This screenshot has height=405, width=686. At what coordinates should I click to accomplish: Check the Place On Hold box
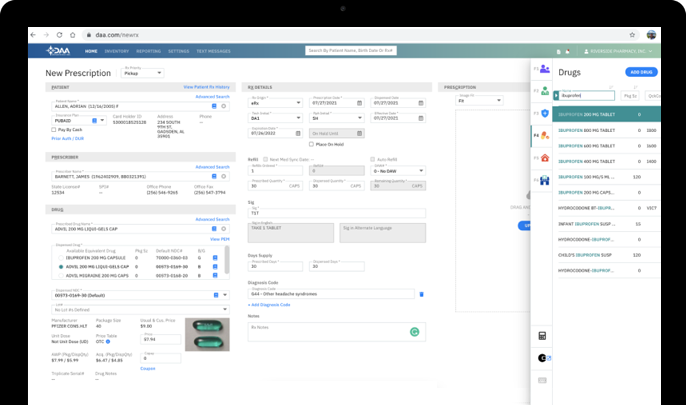coord(312,144)
